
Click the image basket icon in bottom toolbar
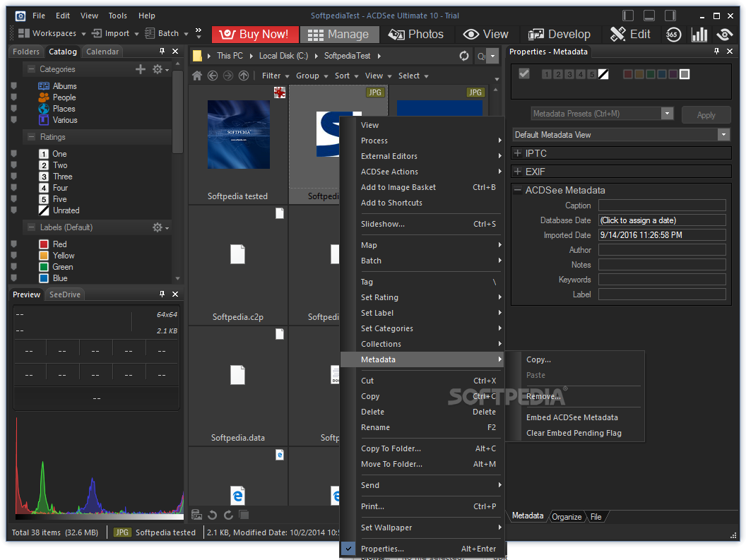(x=196, y=515)
